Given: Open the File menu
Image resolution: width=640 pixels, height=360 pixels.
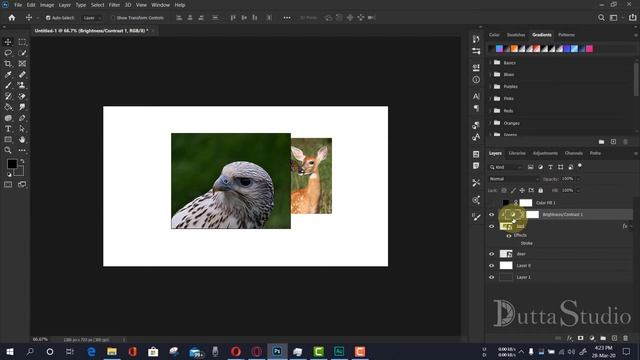Looking at the screenshot, I should (x=18, y=5).
